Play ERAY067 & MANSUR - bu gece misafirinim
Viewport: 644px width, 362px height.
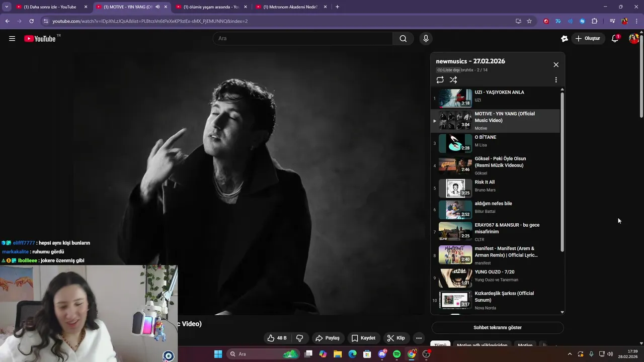[495, 232]
